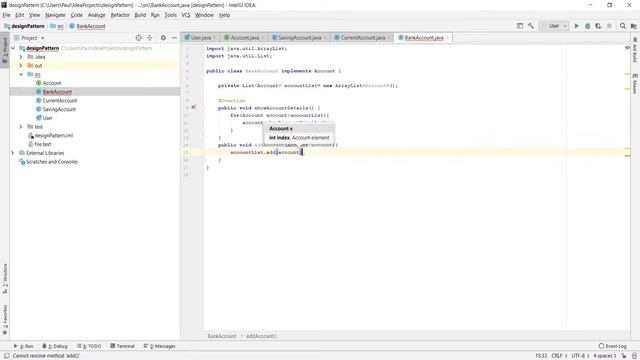Open the Terminal tool window button
This screenshot has height=360, width=640.
click(x=122, y=346)
